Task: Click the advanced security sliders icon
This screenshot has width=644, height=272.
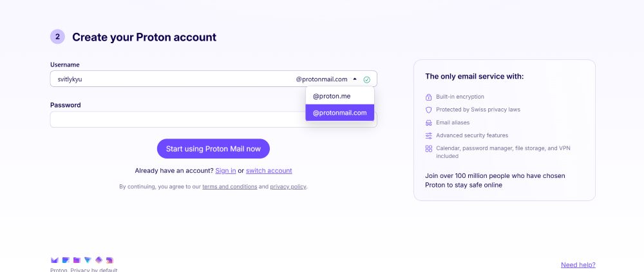Action: (x=429, y=135)
